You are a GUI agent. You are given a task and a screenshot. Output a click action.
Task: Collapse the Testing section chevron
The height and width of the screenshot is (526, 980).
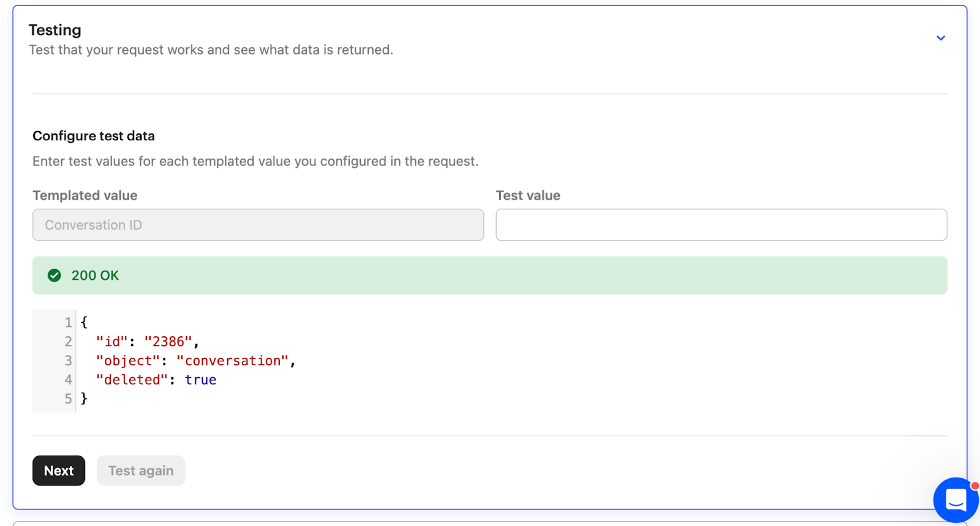point(940,38)
